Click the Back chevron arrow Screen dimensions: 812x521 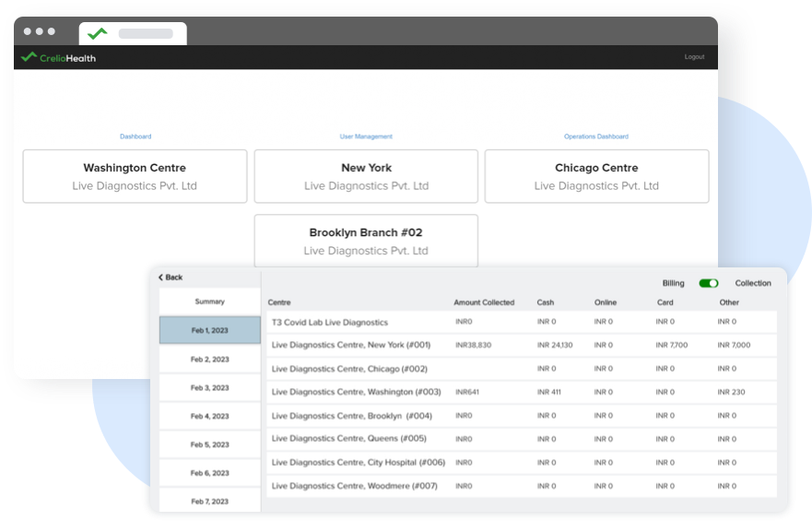tap(160, 278)
